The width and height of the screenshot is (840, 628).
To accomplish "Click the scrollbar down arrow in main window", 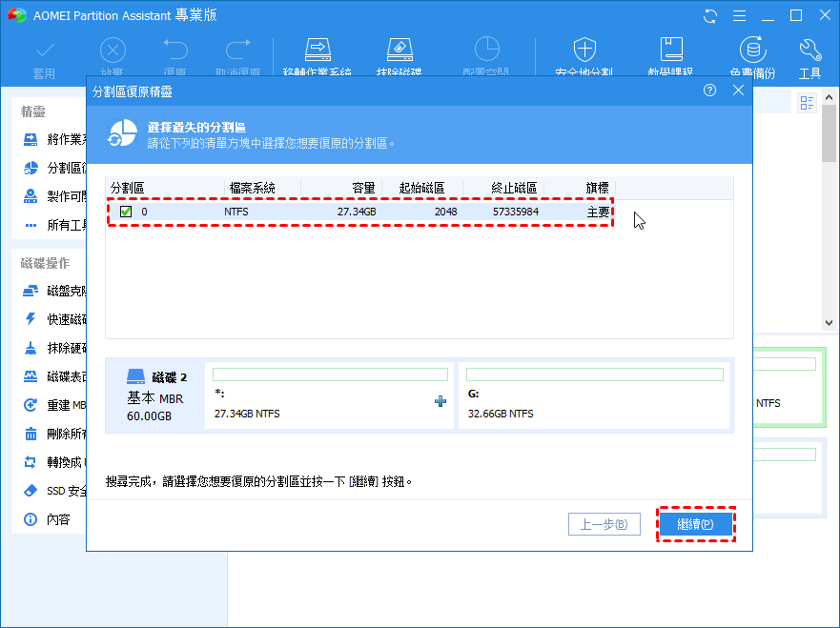I will 829,323.
